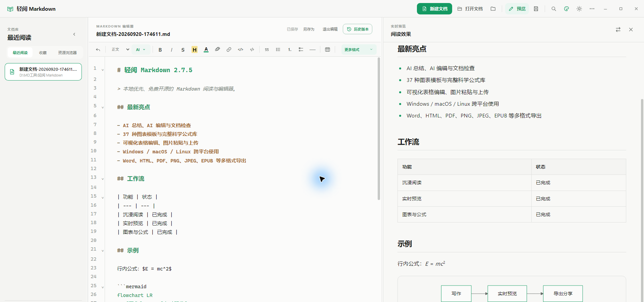
Task: Insert a code block with the second code icon
Action: coord(252,50)
